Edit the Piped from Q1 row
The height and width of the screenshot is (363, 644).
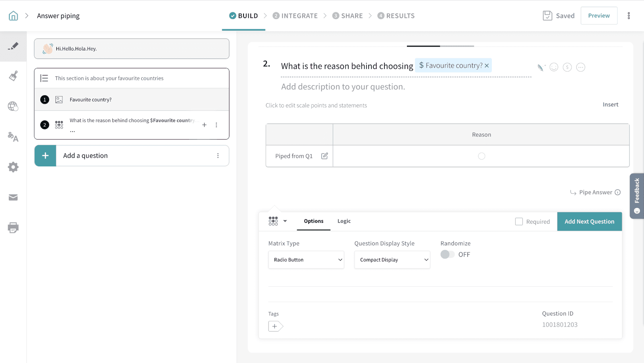click(324, 156)
